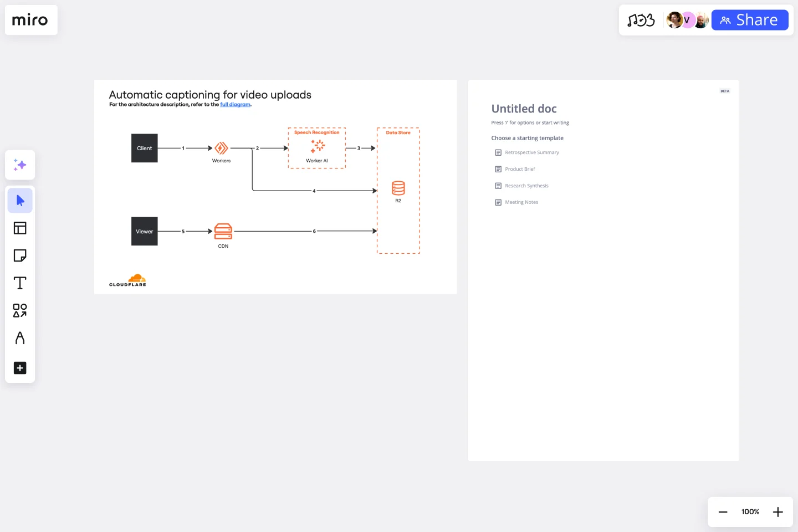This screenshot has width=798, height=532.
Task: Click 'Choose a starting template' heading
Action: point(528,138)
